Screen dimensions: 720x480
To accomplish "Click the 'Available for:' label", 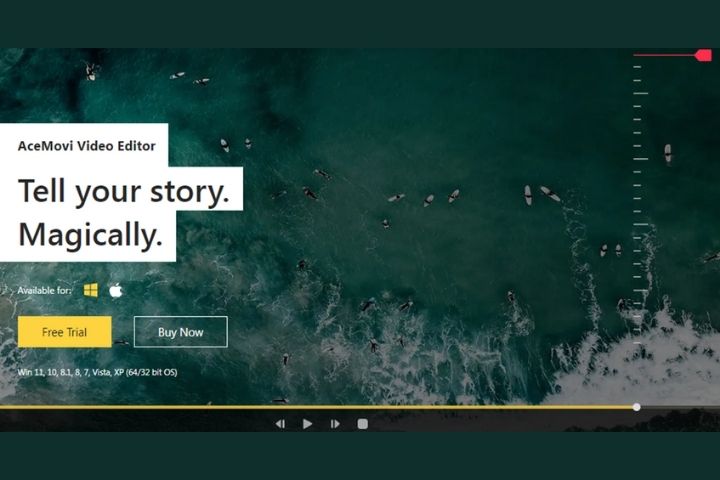I will [45, 290].
